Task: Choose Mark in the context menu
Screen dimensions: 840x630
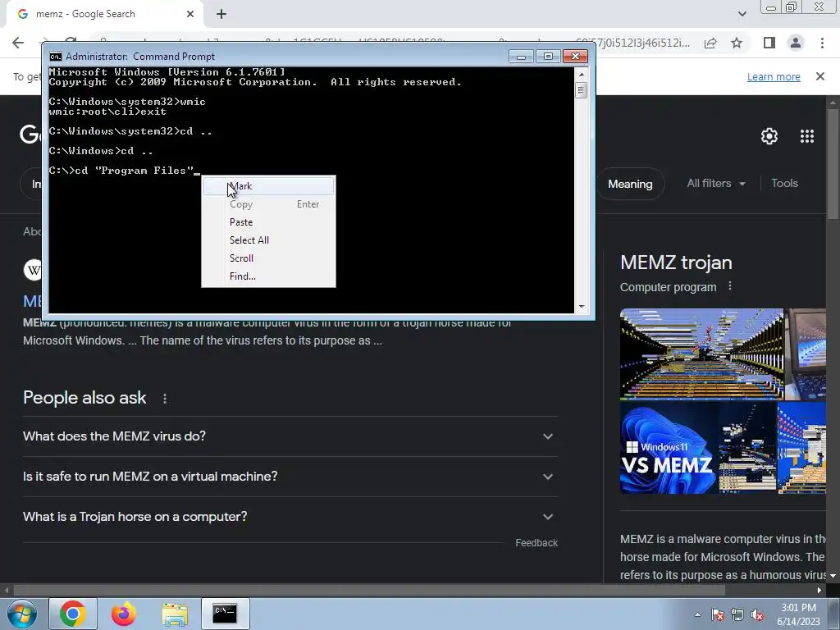Action: 268,186
